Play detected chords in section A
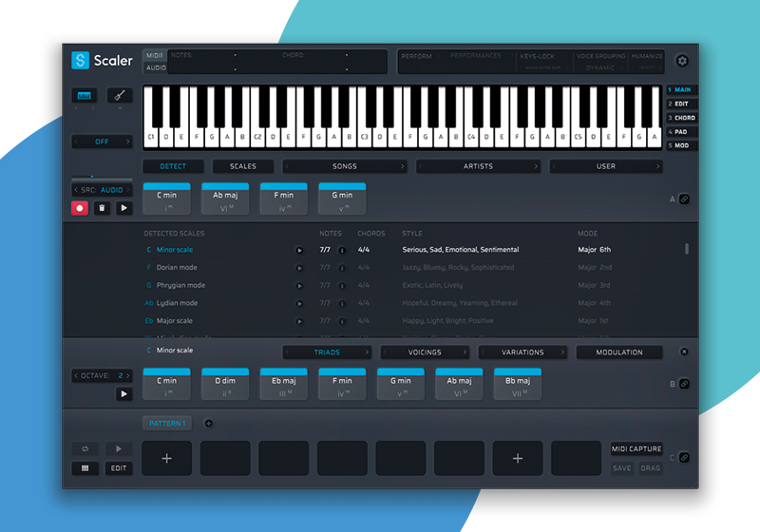 (124, 208)
